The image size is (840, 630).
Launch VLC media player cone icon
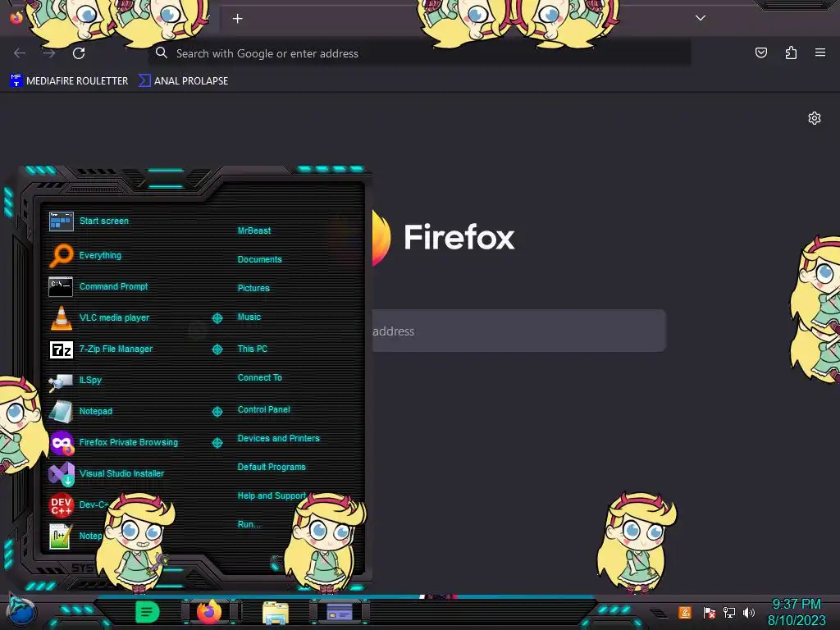pos(61,317)
